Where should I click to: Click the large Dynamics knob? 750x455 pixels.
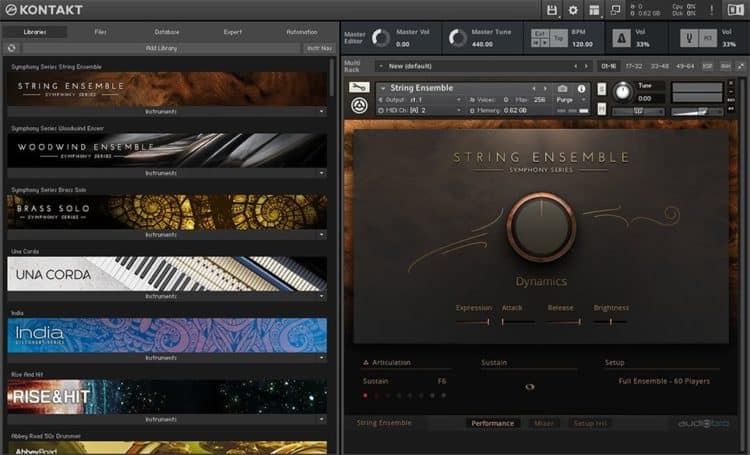coord(541,227)
